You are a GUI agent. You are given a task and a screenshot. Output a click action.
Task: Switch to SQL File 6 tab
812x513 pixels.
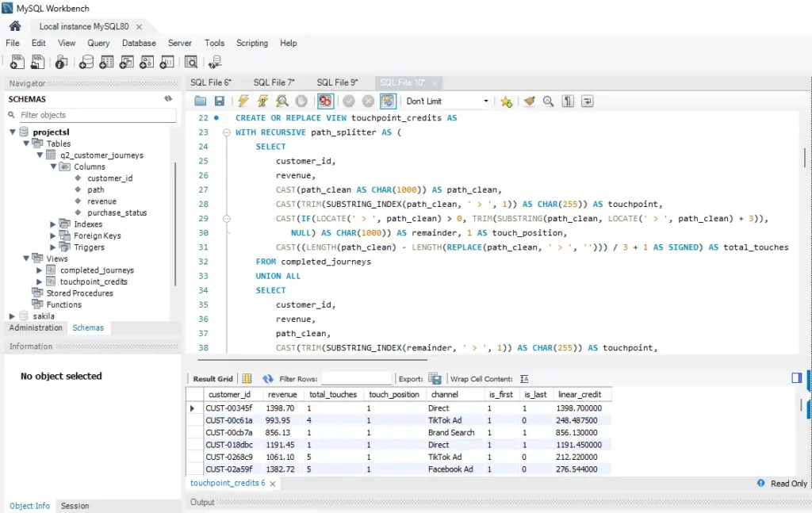211,82
